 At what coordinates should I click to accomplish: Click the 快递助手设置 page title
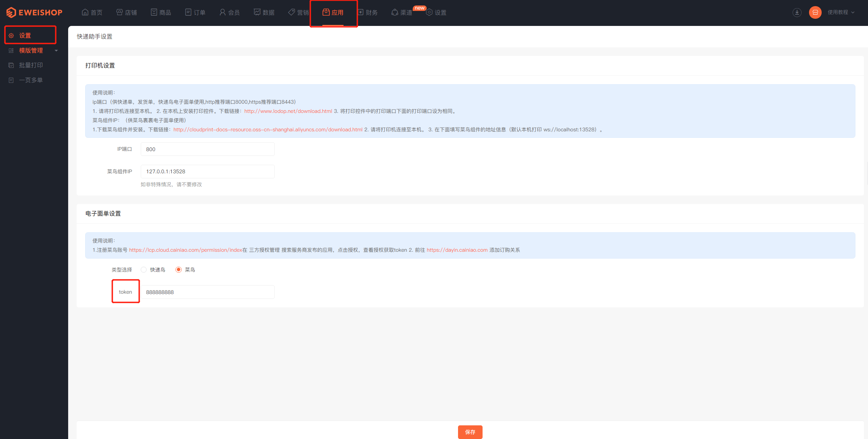tap(94, 36)
